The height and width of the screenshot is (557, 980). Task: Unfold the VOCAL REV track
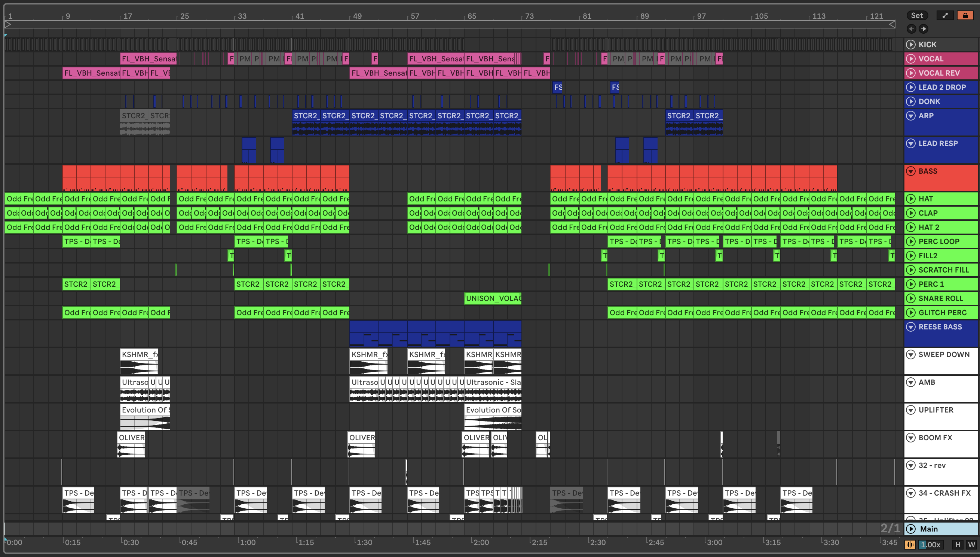click(911, 73)
